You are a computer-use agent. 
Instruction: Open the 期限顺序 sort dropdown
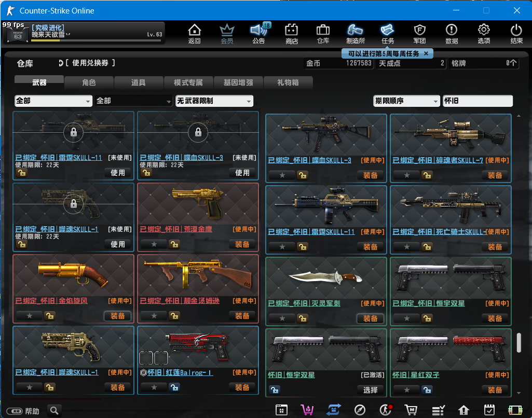point(406,101)
